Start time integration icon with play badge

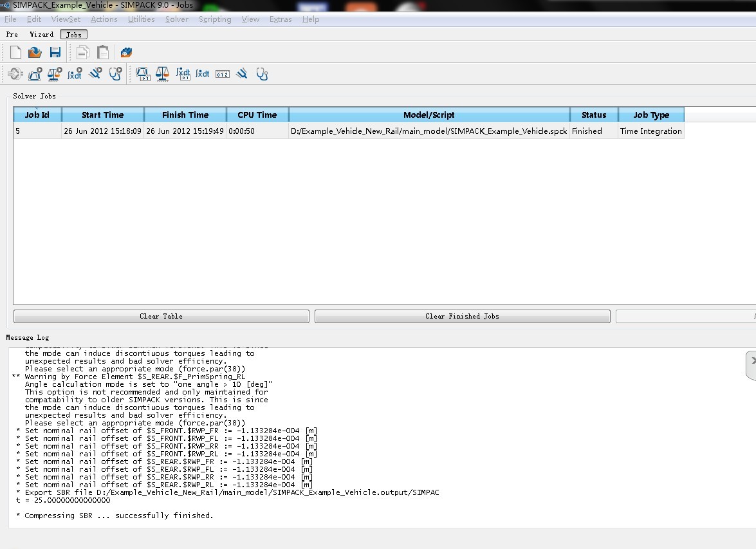(75, 74)
